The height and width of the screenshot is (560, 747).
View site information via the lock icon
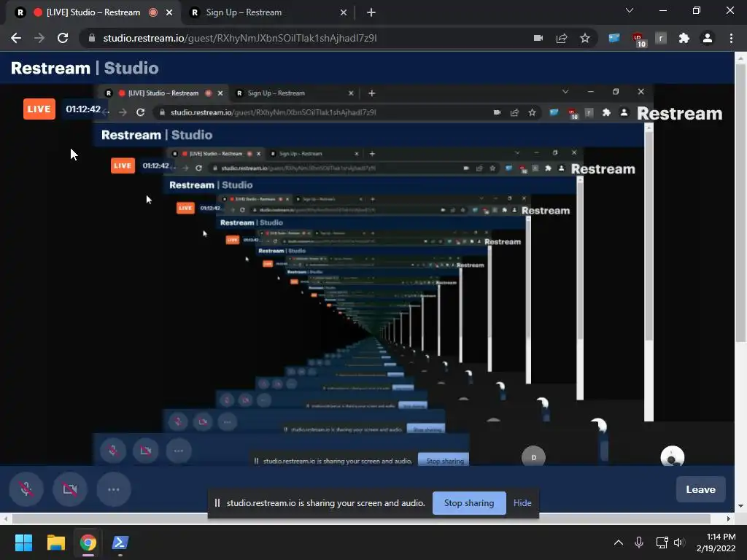pos(92,38)
